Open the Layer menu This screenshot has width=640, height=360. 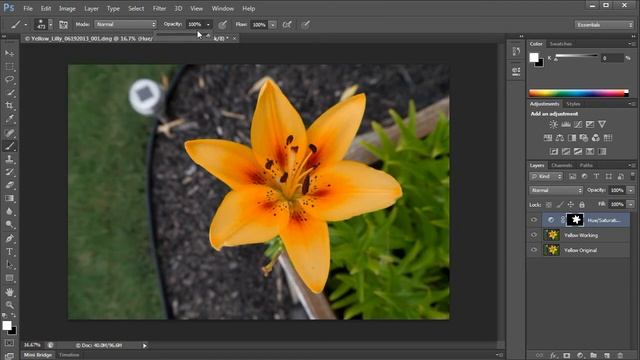coord(91,8)
